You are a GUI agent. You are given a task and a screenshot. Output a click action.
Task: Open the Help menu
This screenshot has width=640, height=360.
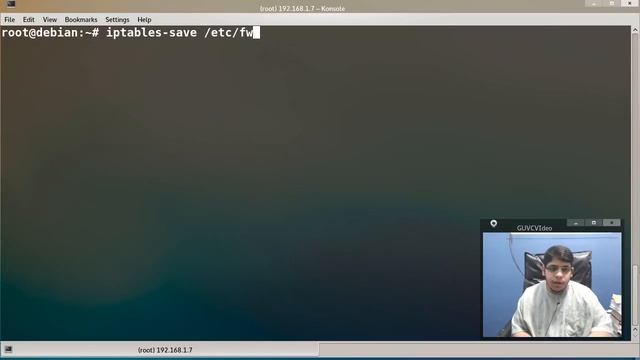[x=144, y=20]
